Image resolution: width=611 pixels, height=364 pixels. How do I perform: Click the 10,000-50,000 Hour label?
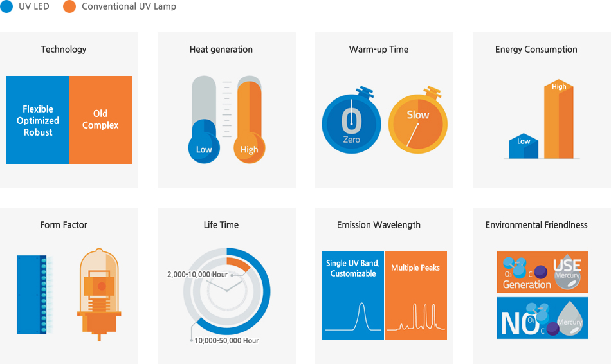pos(226,340)
